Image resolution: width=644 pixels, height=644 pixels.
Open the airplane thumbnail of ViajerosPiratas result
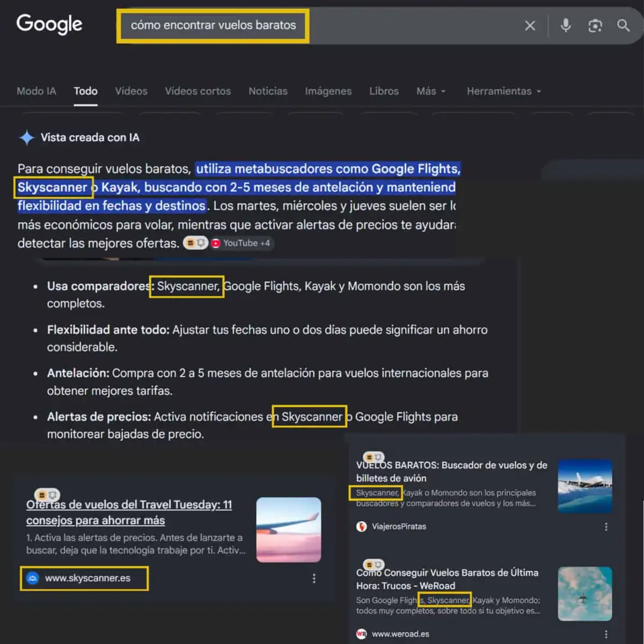[x=585, y=486]
